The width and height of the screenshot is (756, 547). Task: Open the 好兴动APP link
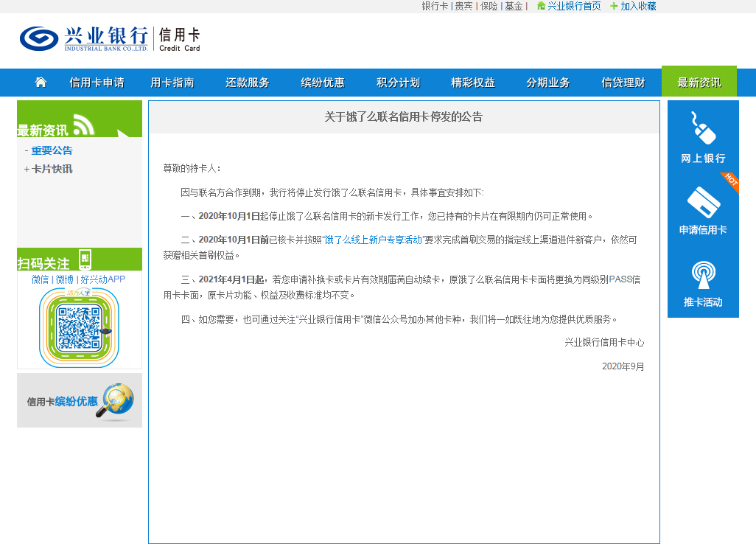pyautogui.click(x=102, y=279)
